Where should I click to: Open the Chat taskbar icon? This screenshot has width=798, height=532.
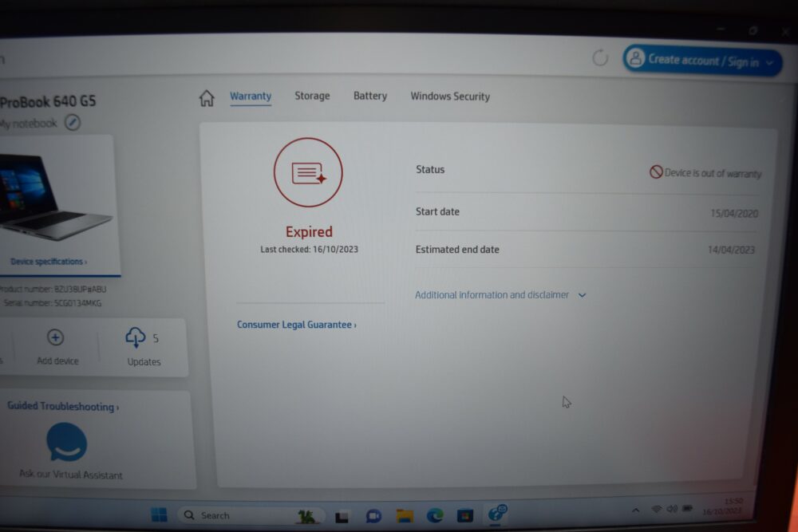pyautogui.click(x=373, y=516)
